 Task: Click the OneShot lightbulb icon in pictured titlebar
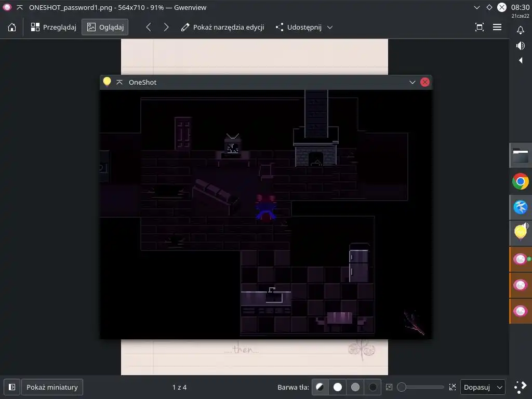[x=107, y=82]
